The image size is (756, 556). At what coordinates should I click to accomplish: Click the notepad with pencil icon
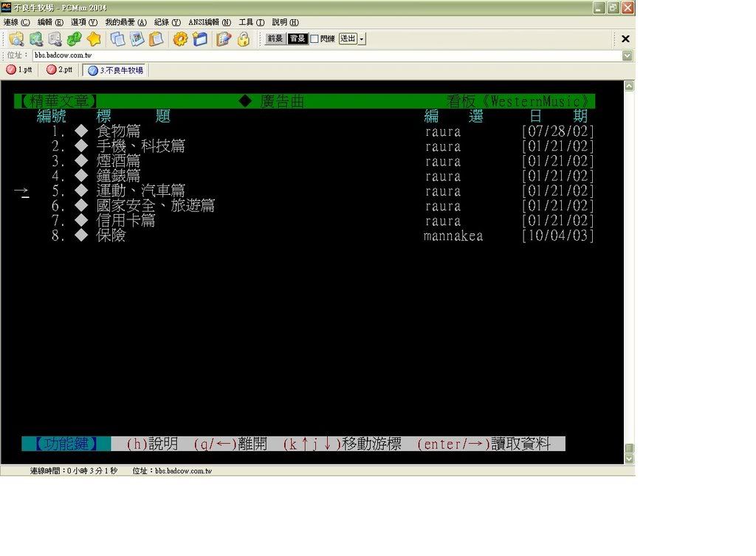point(224,39)
